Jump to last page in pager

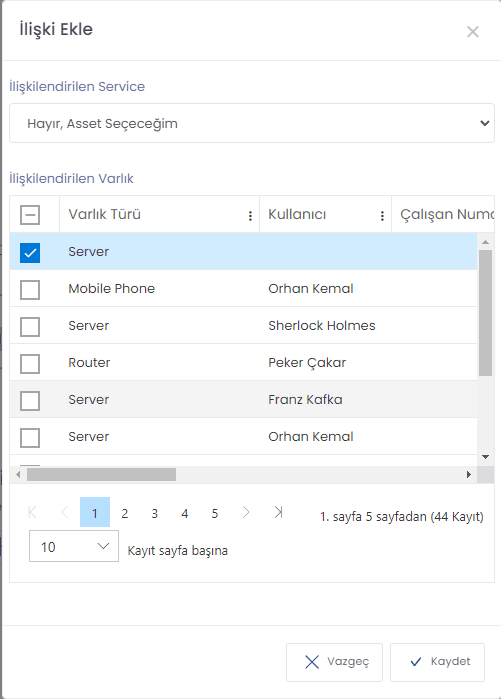pos(279,512)
